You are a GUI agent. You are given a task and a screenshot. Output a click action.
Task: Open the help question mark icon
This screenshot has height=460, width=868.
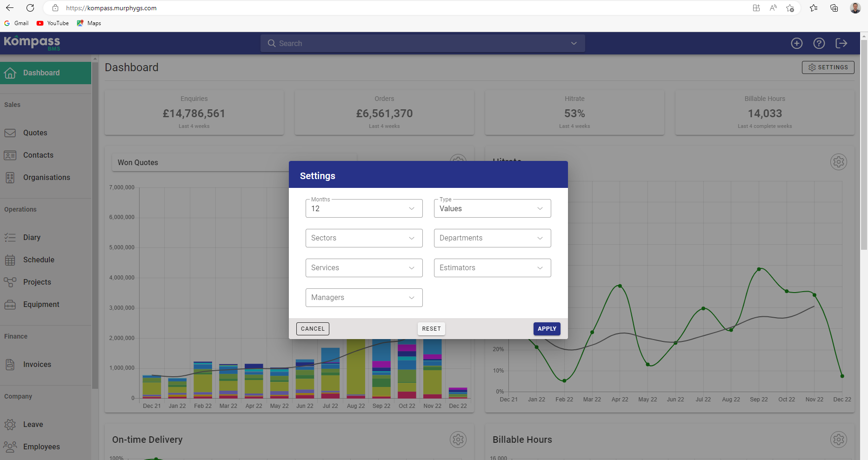pos(819,43)
